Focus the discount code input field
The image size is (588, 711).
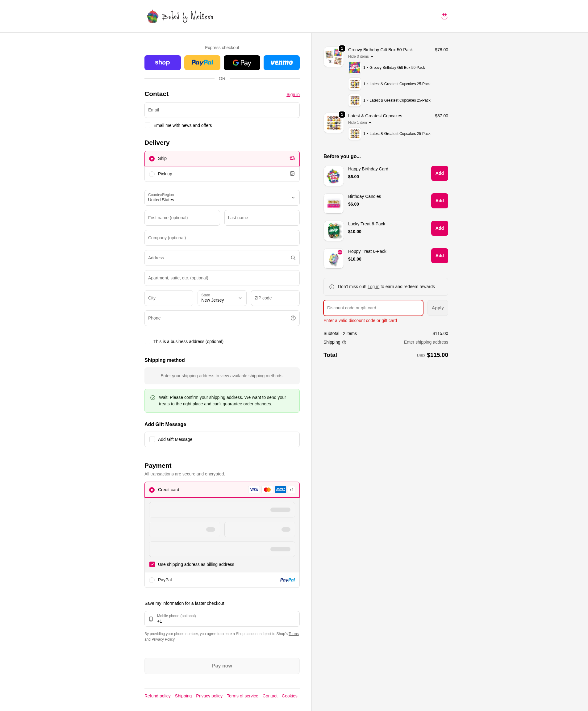(373, 308)
